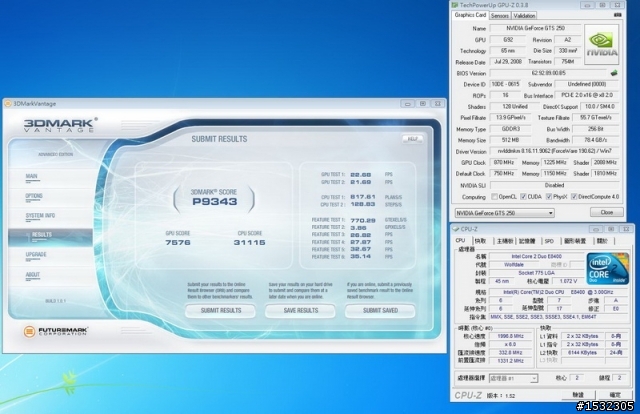Select the CPU tab in CPU-Z
The height and width of the screenshot is (414, 640).
coord(460,240)
